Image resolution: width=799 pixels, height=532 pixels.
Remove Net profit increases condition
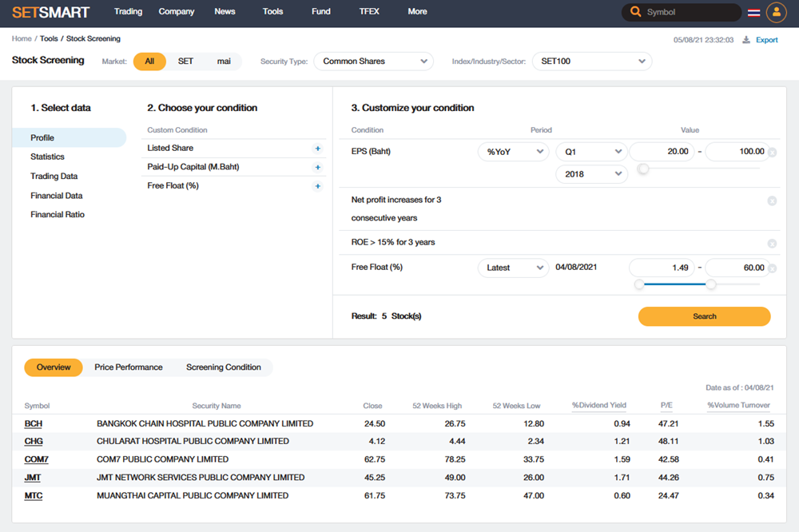[772, 200]
